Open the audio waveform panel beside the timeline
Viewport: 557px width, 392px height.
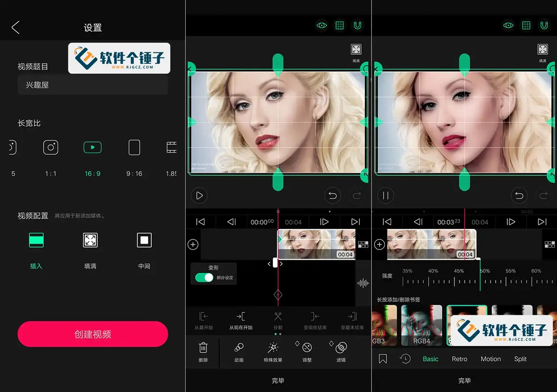point(363,283)
